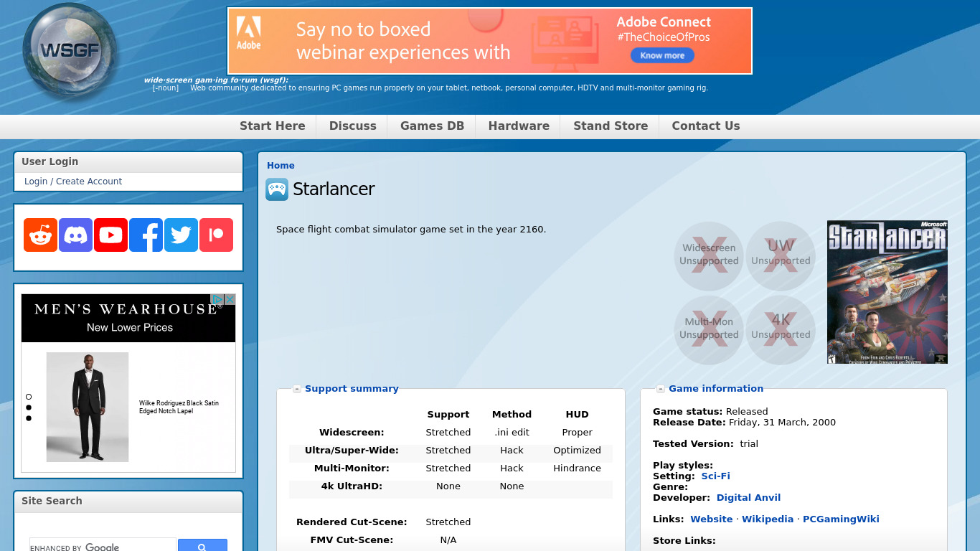Close the Men's Wearhouse ad
The width and height of the screenshot is (980, 551).
[230, 299]
